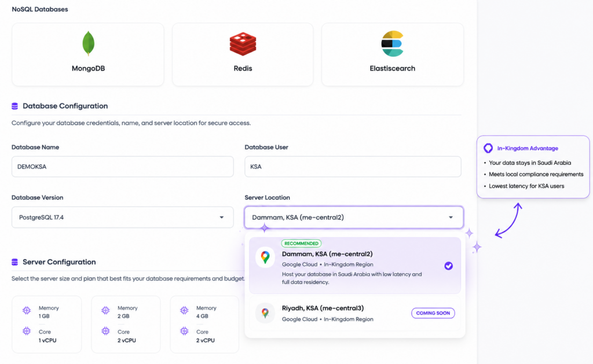
Task: Choose the Elasticsearch database card
Action: 393,54
